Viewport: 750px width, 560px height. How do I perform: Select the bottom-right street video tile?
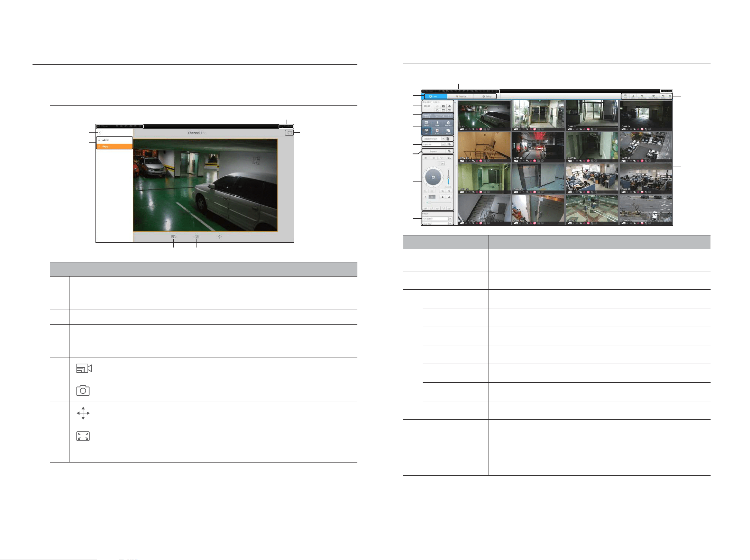pyautogui.click(x=646, y=210)
